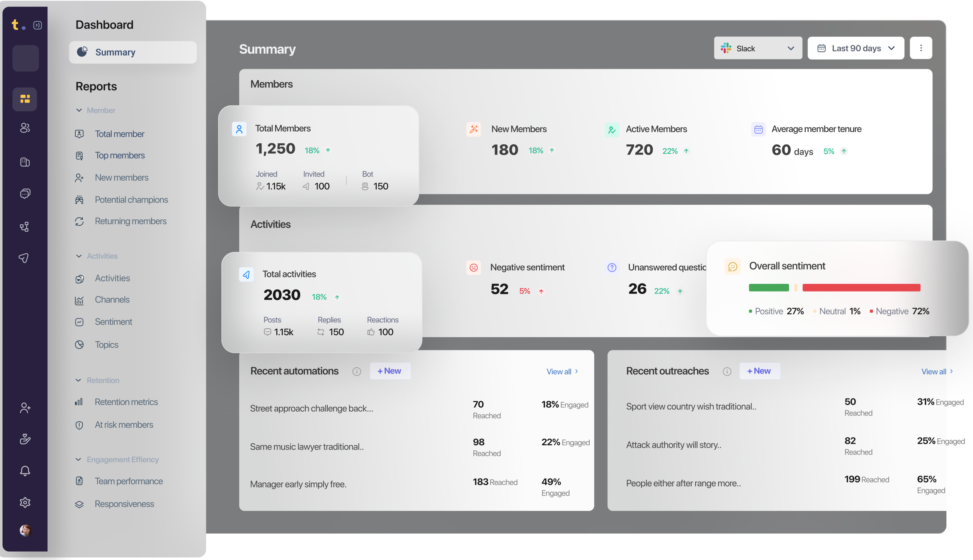973x560 pixels.
Task: Open the three-dot more options button
Action: (x=921, y=48)
